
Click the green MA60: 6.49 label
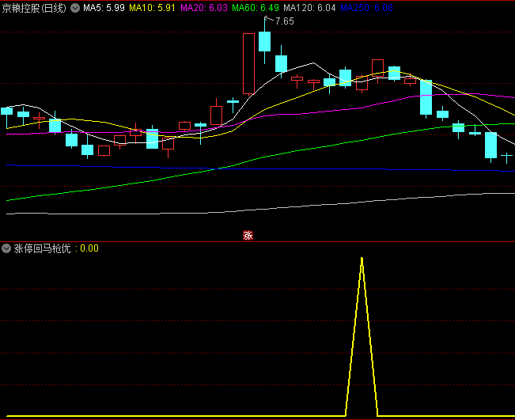tap(256, 8)
